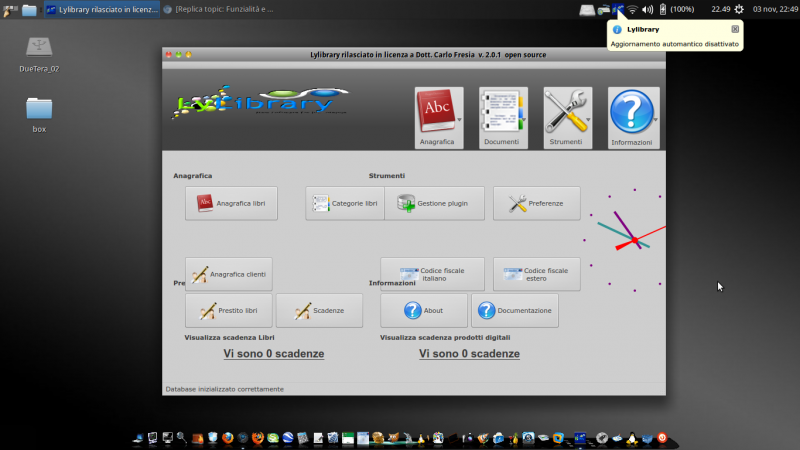Image resolution: width=800 pixels, height=450 pixels.
Task: Click the camera dock icon
Action: click(x=467, y=438)
